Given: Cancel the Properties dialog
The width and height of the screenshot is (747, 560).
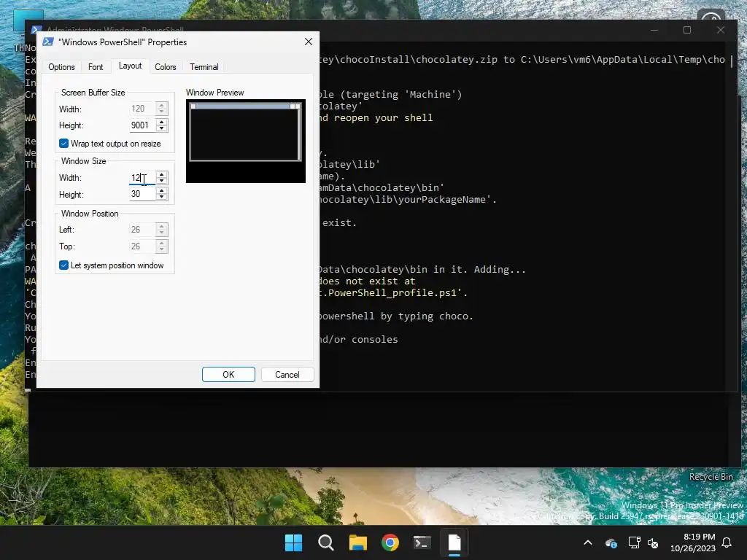Looking at the screenshot, I should 287,374.
